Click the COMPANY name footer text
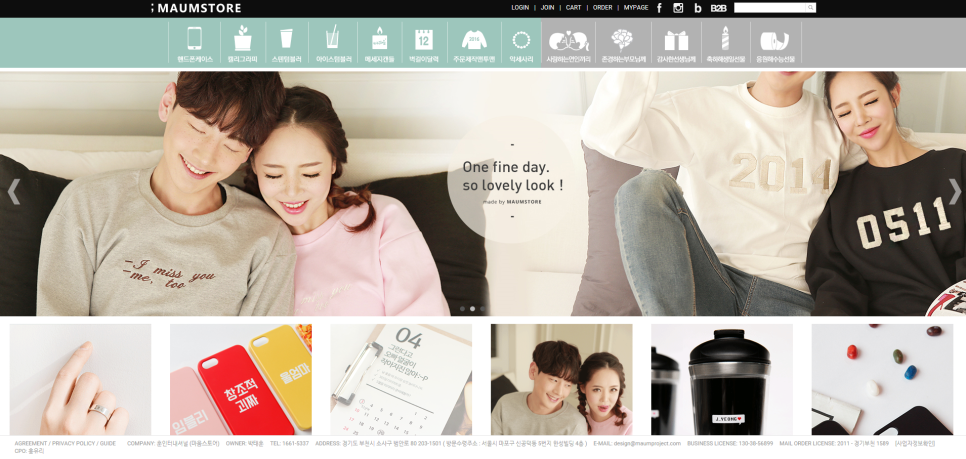The image size is (966, 459). coord(173,444)
